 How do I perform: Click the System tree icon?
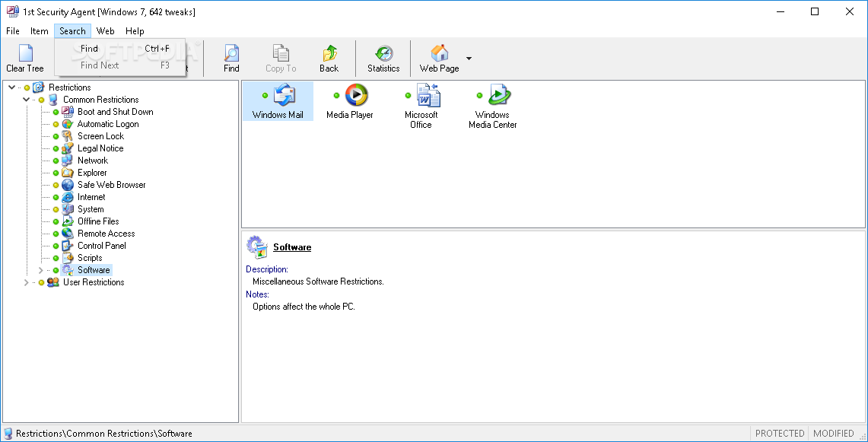(68, 209)
